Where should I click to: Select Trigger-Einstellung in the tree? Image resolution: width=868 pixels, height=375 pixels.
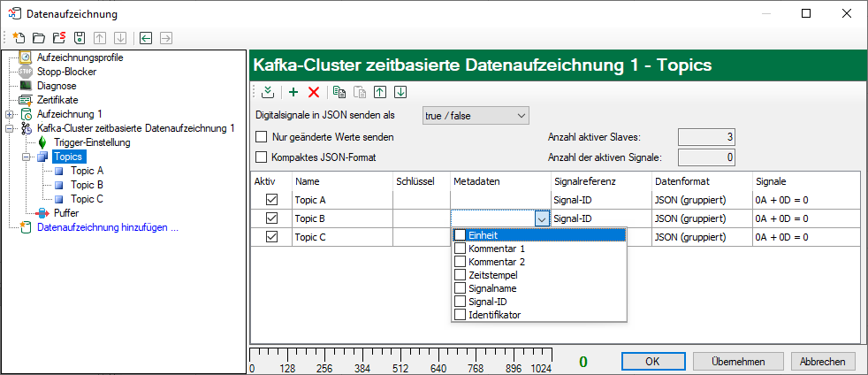(92, 142)
